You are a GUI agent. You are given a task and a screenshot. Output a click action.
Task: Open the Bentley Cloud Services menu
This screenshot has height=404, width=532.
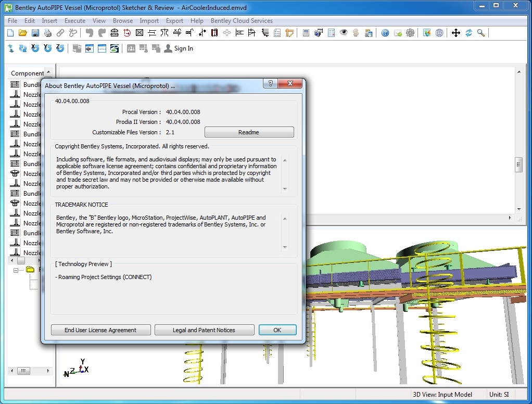[x=242, y=21]
